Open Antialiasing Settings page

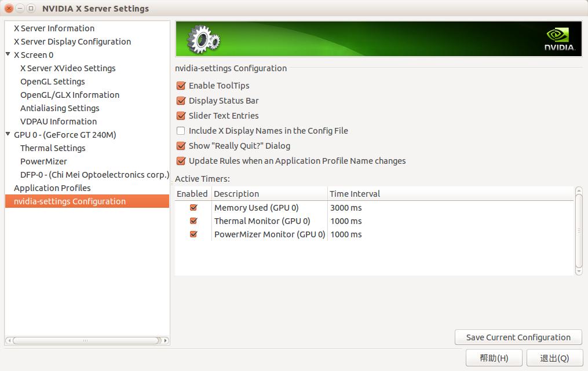tap(60, 108)
